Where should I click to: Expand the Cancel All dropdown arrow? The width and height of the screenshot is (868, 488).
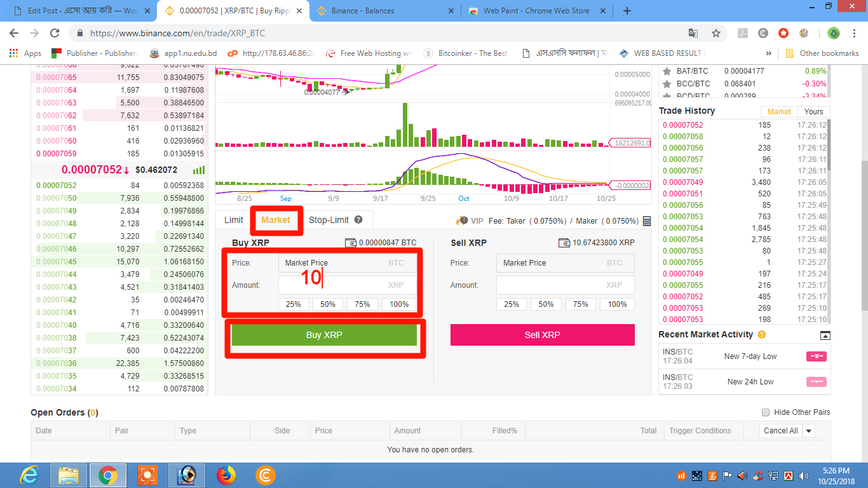pyautogui.click(x=809, y=431)
